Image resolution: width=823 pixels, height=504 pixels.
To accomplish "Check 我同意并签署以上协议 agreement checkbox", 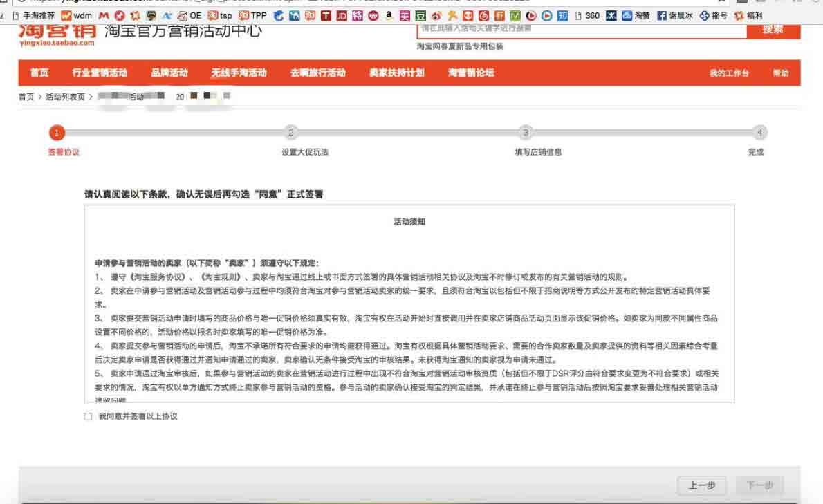I will coord(87,416).
